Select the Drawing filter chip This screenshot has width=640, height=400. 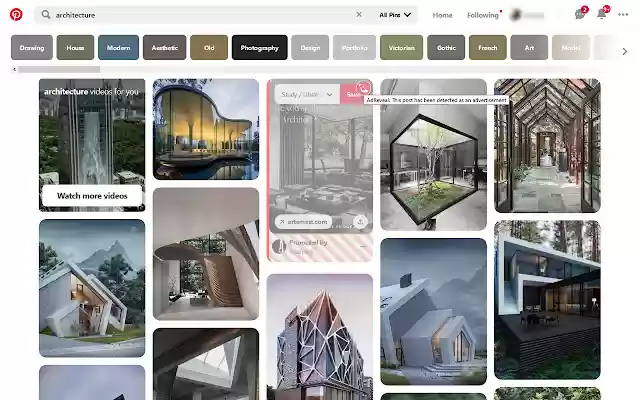coord(32,47)
